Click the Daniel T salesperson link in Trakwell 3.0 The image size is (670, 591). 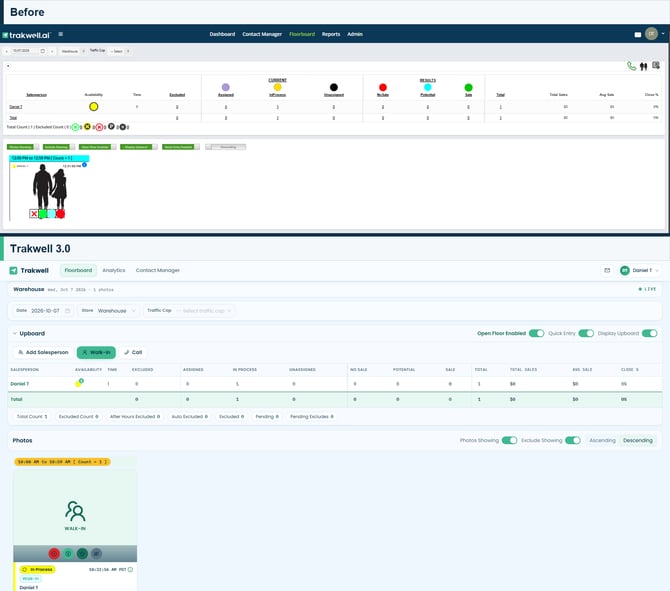point(20,384)
